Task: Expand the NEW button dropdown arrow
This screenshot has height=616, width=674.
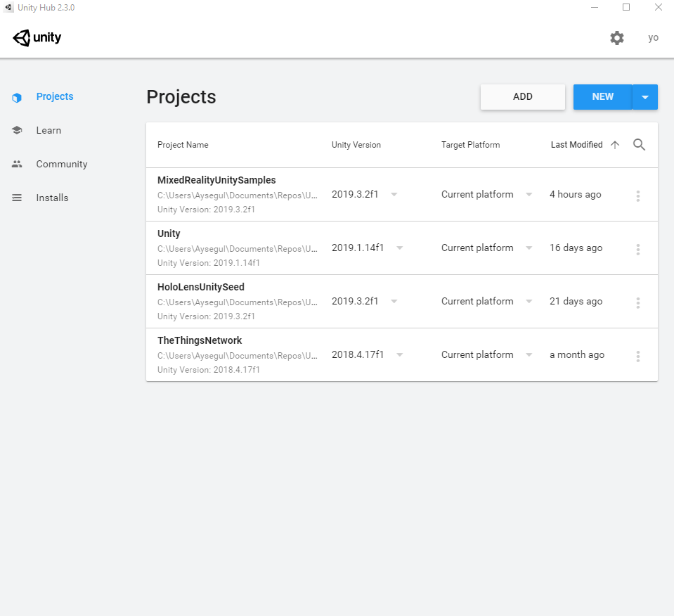Action: click(x=645, y=97)
